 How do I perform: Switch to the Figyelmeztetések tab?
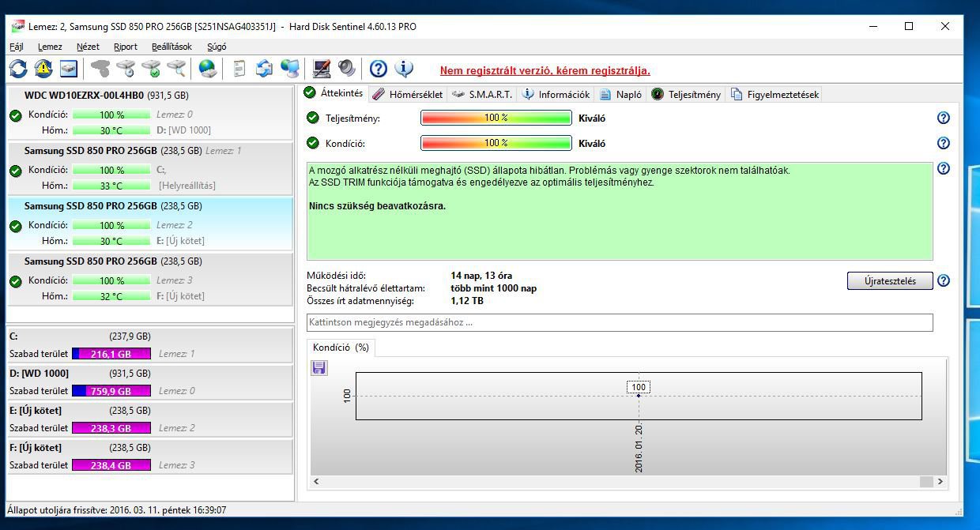pos(775,94)
